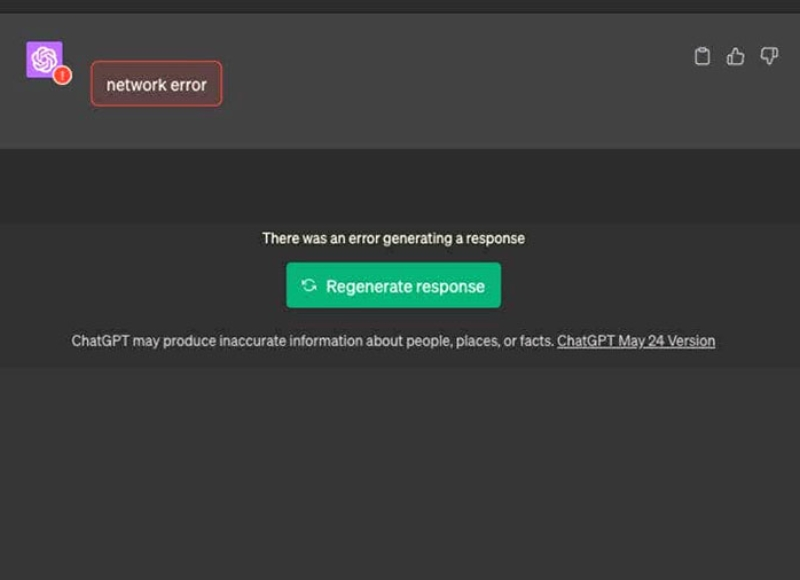Click the dark band above the error notice
800x580 pixels.
coord(400,185)
